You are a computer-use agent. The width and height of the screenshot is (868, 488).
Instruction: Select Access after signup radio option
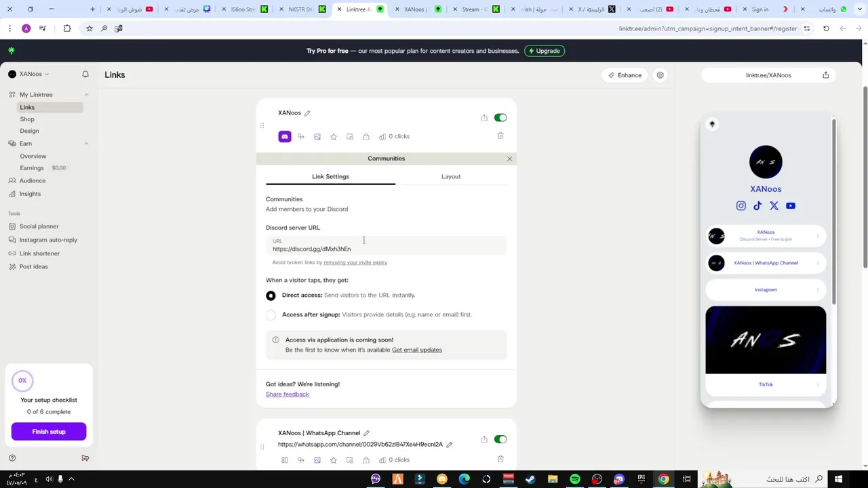click(271, 315)
